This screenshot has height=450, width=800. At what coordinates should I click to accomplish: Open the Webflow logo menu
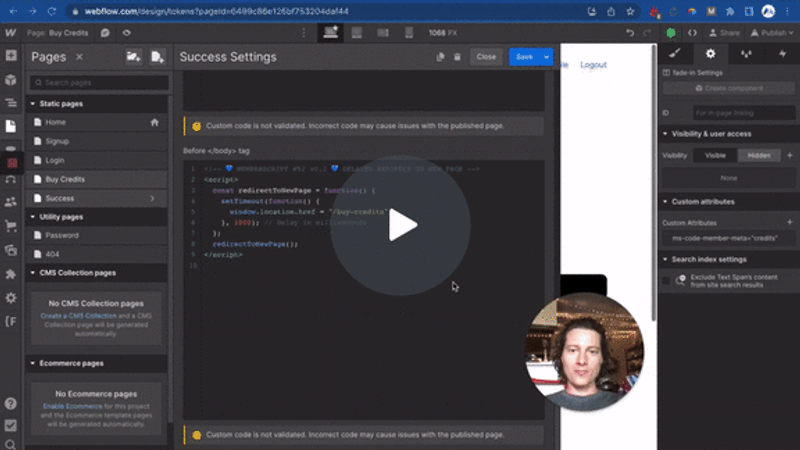coord(10,33)
